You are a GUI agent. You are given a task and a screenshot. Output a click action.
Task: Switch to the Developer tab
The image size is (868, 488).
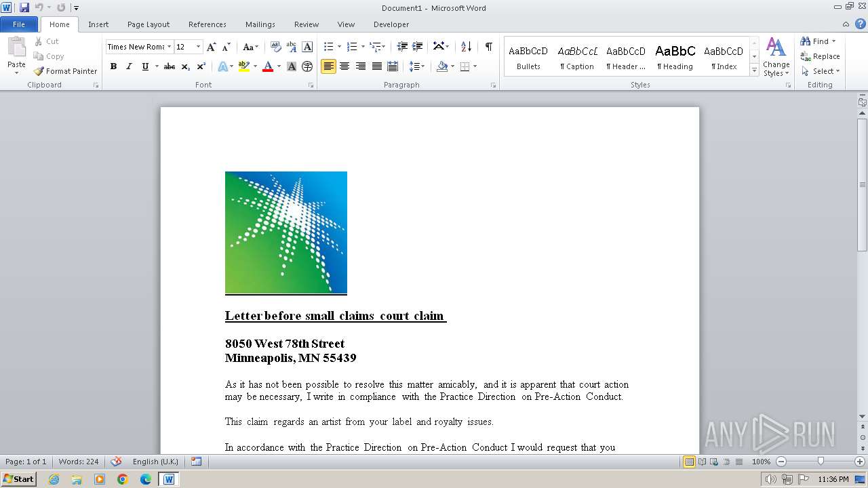(391, 24)
